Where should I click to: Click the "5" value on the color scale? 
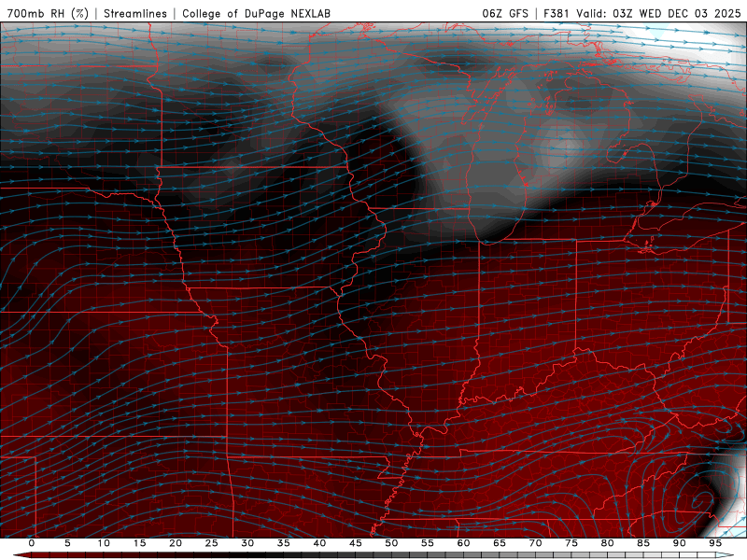[x=67, y=543]
